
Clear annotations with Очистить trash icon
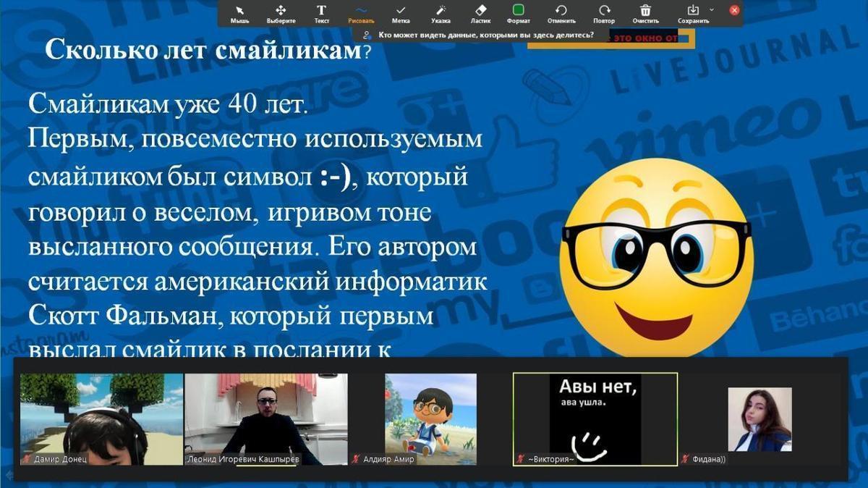coord(645,13)
